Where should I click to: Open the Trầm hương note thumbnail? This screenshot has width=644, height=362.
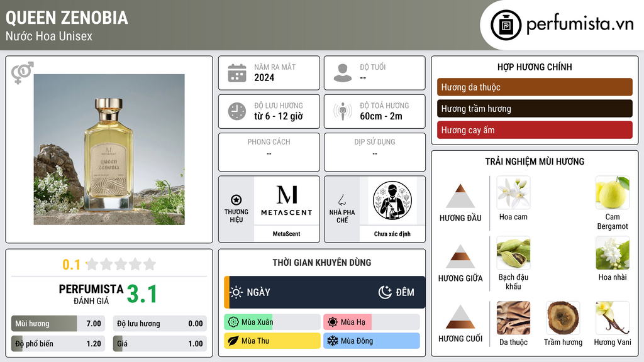tap(563, 318)
